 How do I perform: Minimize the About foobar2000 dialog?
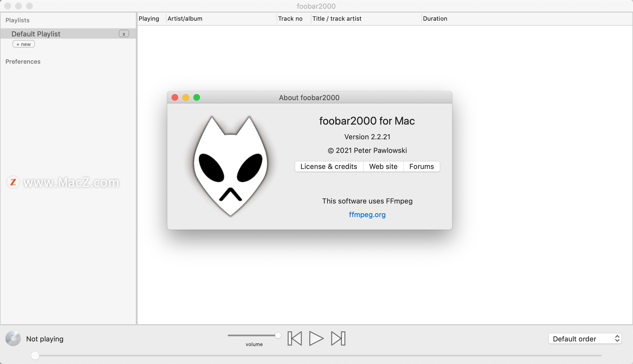pos(186,98)
